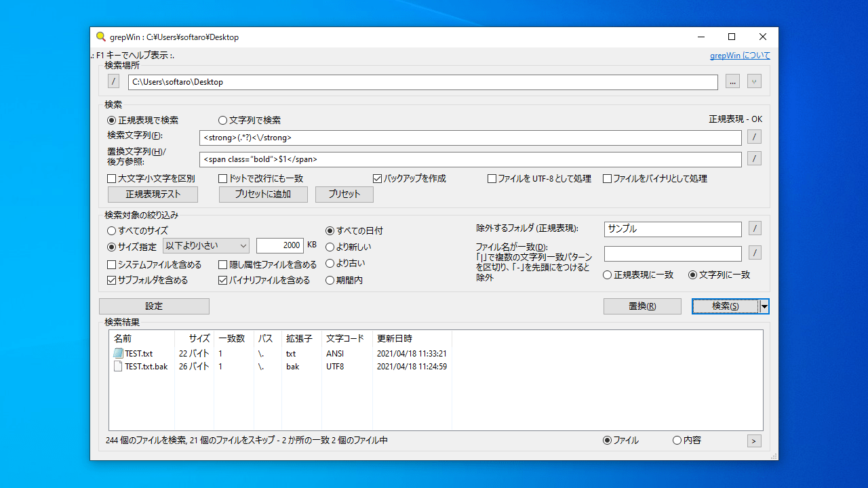Select サイズ指定 radio button
Image resolution: width=868 pixels, height=488 pixels.
[x=132, y=247]
